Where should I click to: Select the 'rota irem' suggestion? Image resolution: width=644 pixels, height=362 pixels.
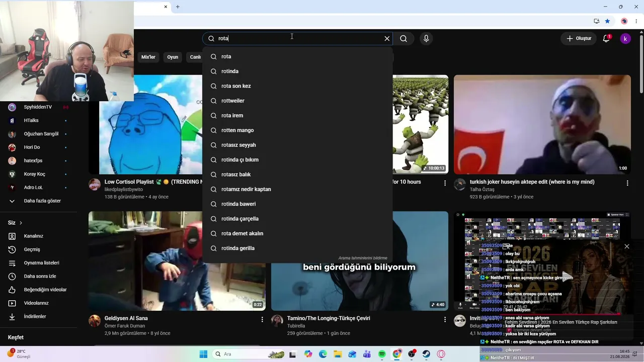click(297, 116)
